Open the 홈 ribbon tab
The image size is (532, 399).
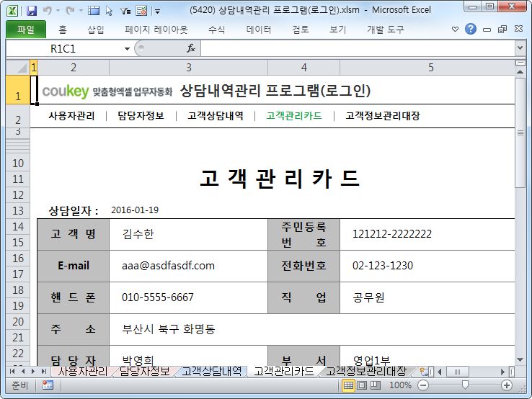[x=63, y=30]
